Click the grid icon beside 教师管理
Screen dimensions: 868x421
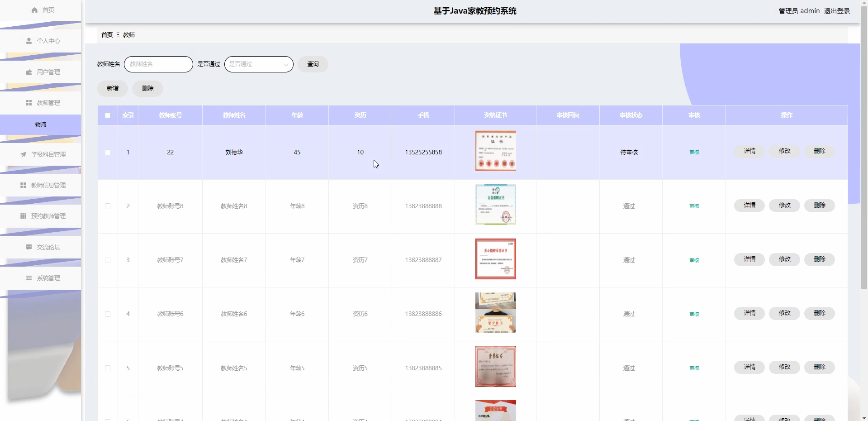[29, 103]
